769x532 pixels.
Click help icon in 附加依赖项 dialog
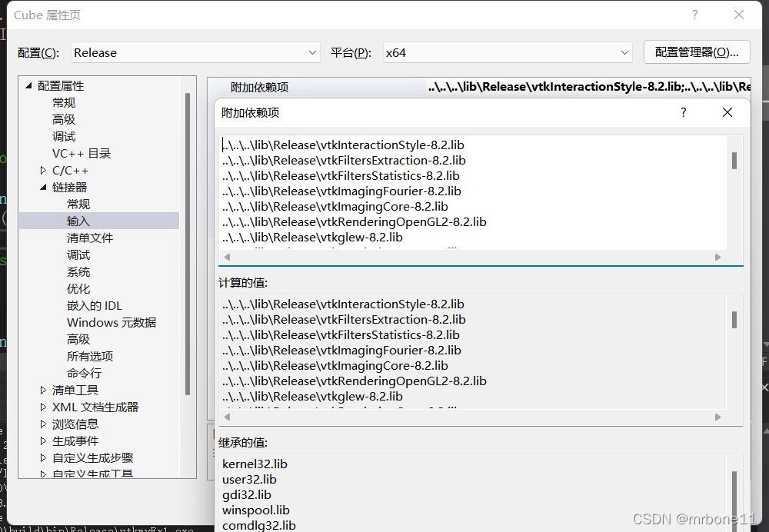tap(683, 113)
